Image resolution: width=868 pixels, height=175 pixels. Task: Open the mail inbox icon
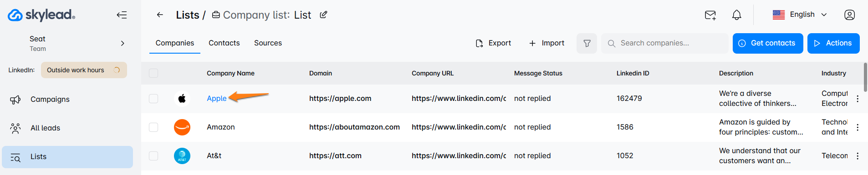[710, 15]
